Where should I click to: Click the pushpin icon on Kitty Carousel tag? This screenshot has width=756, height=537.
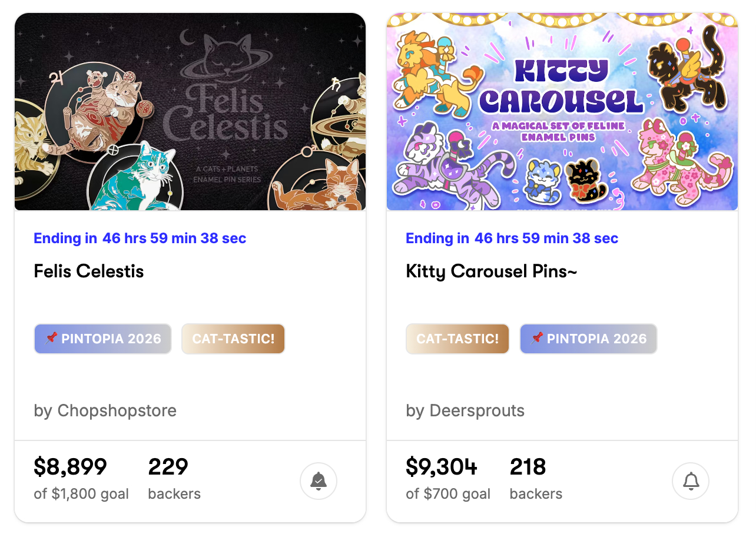[x=536, y=338]
